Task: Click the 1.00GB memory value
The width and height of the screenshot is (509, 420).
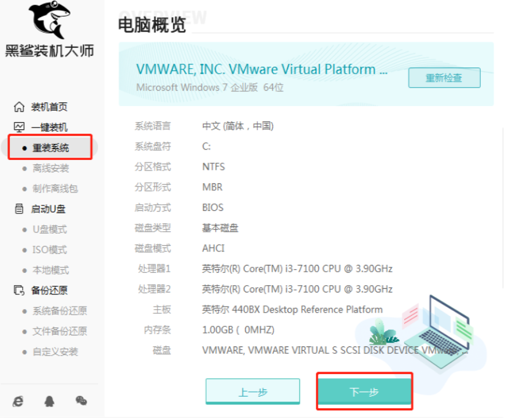Action: pos(238,330)
